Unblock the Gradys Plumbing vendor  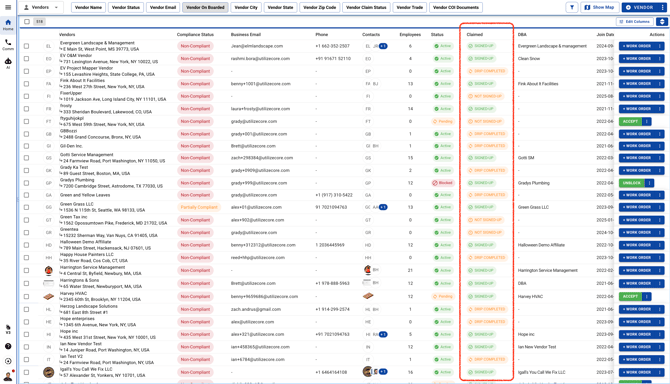(x=632, y=183)
